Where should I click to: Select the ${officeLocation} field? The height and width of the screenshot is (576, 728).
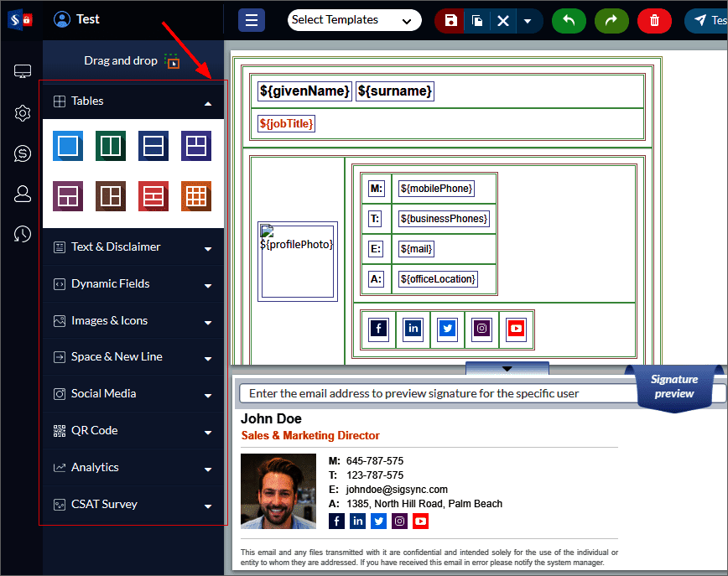438,279
